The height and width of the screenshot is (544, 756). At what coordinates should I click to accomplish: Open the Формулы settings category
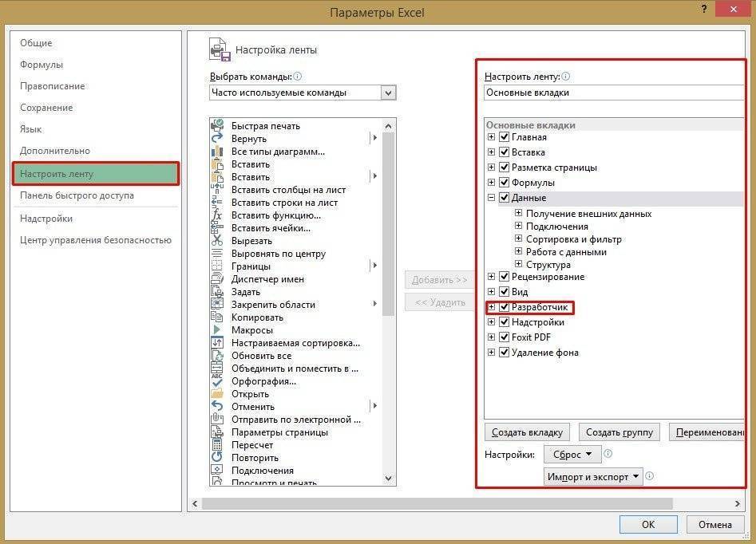click(42, 65)
